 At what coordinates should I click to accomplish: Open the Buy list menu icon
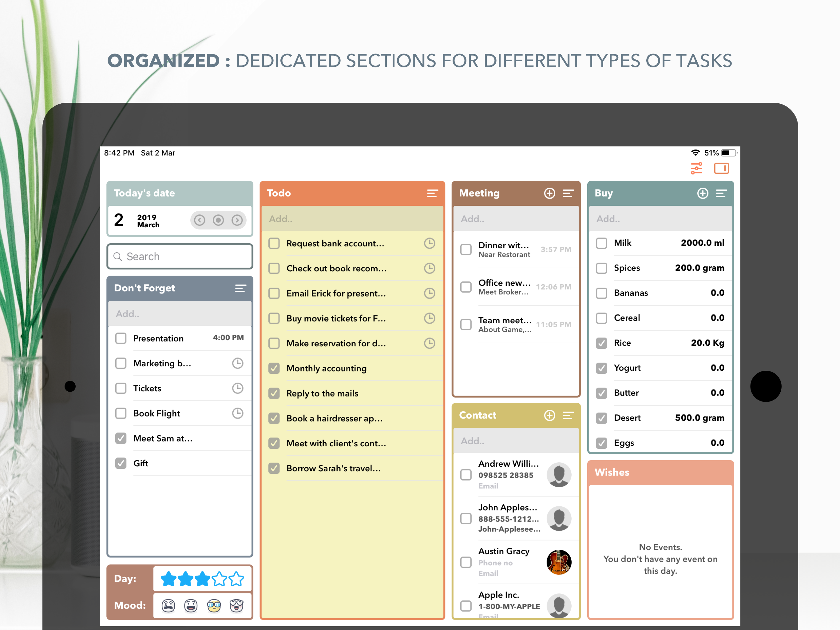click(x=721, y=193)
